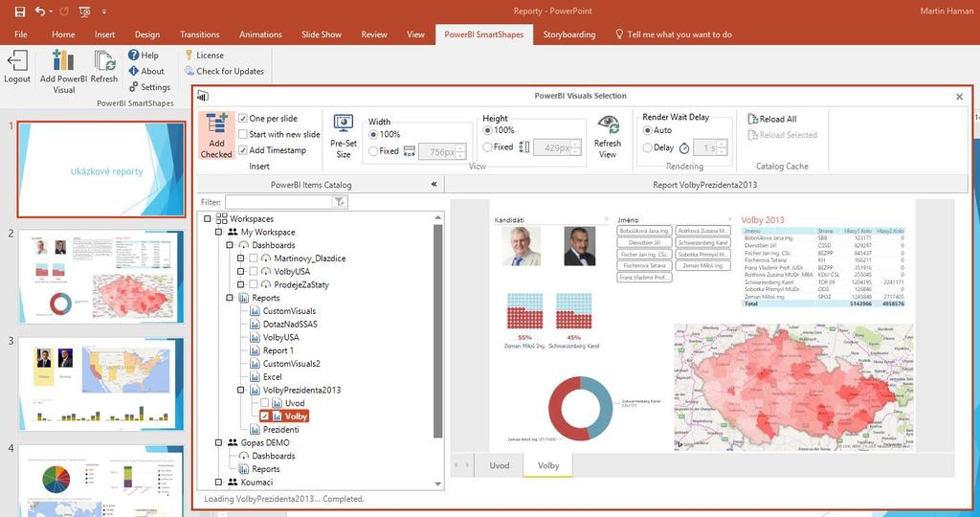Image resolution: width=980 pixels, height=517 pixels.
Task: Collapse My Workspace node
Action: tap(219, 232)
